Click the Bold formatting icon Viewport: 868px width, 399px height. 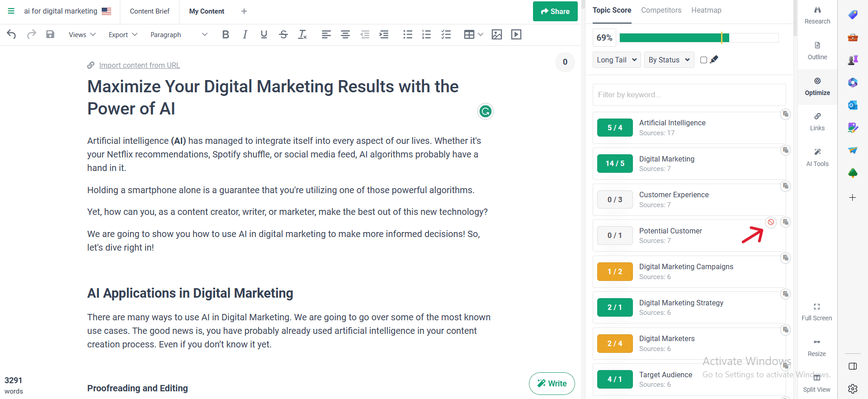coord(226,34)
